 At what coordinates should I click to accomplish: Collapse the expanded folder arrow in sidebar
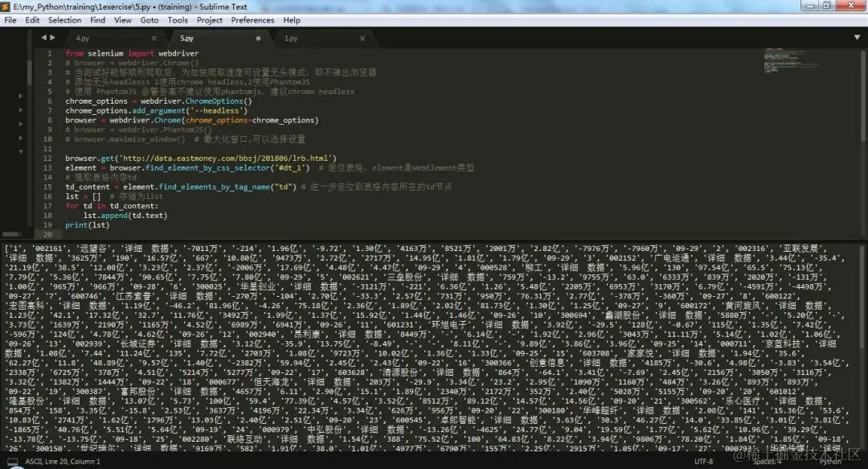(21, 151)
